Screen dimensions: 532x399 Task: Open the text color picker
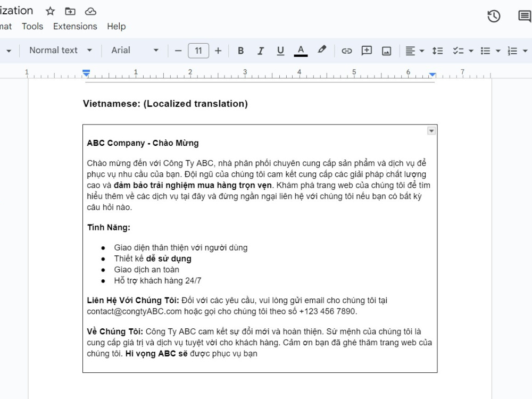click(301, 51)
